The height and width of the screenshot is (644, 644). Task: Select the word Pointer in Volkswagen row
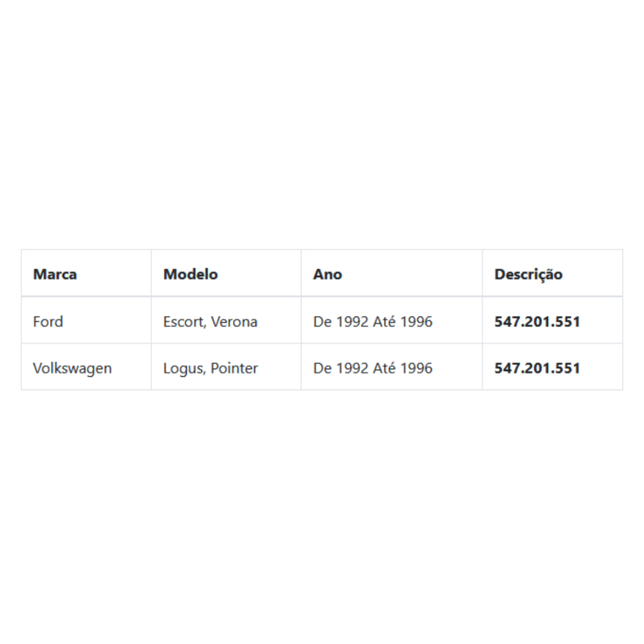pos(234,368)
